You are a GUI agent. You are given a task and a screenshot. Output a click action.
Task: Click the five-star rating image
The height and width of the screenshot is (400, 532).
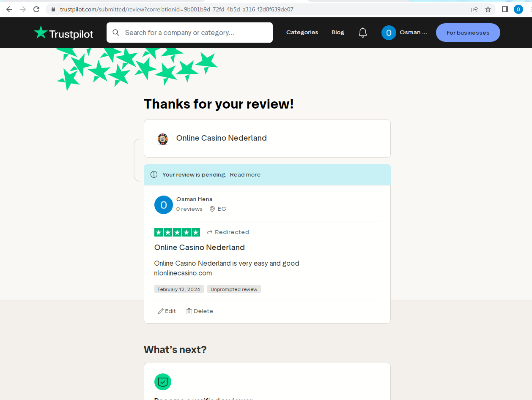pos(177,232)
